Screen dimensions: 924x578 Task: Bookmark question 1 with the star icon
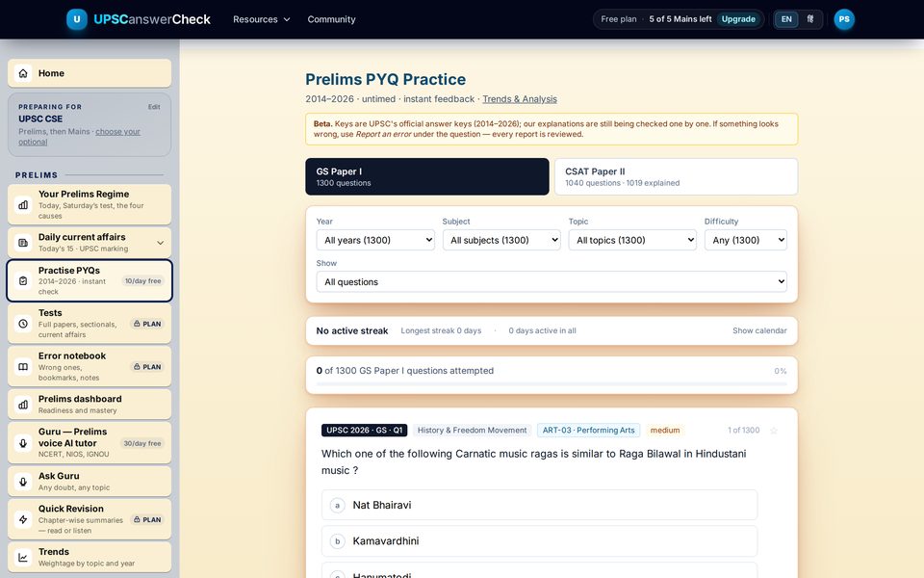point(774,431)
